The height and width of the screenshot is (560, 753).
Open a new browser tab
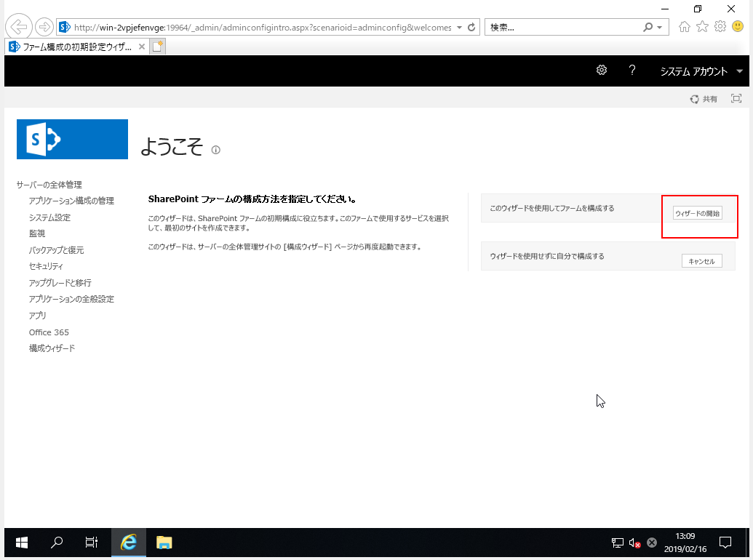click(158, 47)
